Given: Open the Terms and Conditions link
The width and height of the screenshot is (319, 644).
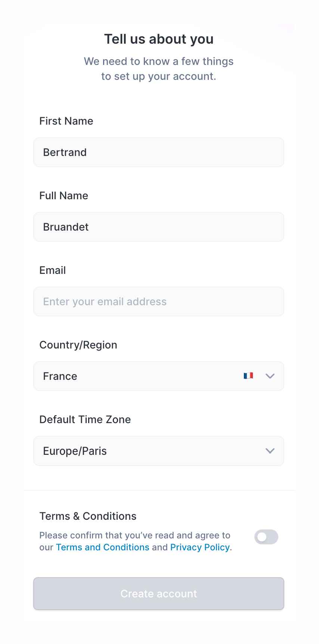Looking at the screenshot, I should point(102,547).
